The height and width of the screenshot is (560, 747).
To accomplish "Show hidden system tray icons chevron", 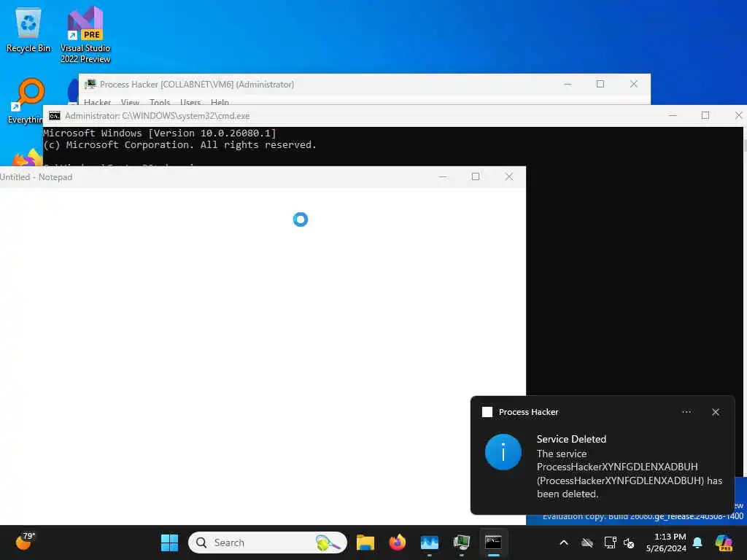I will point(564,542).
